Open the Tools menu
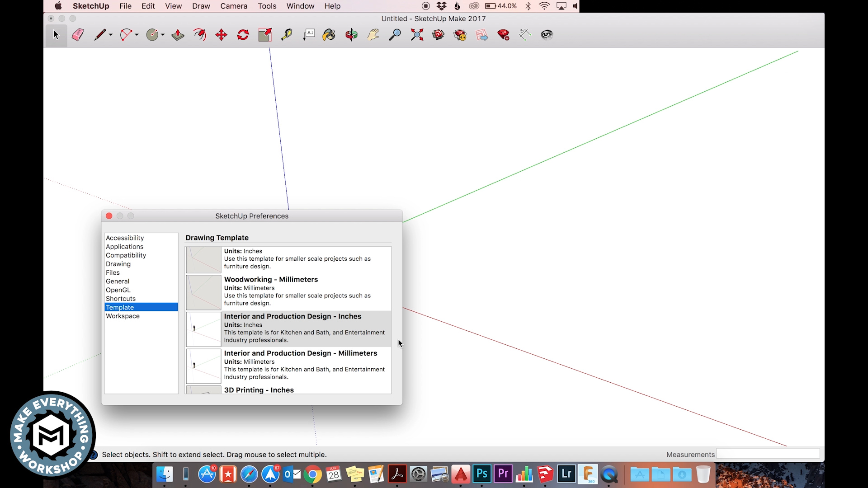868x488 pixels. [267, 6]
